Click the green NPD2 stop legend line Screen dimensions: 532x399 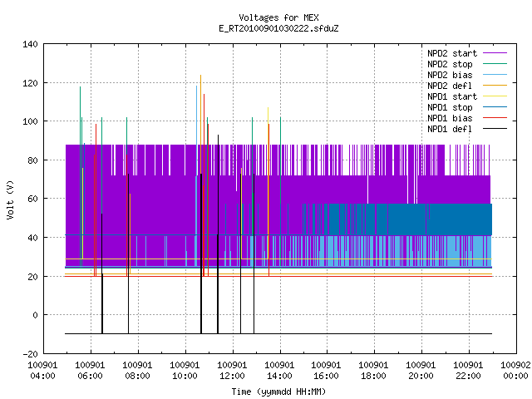tap(495, 63)
